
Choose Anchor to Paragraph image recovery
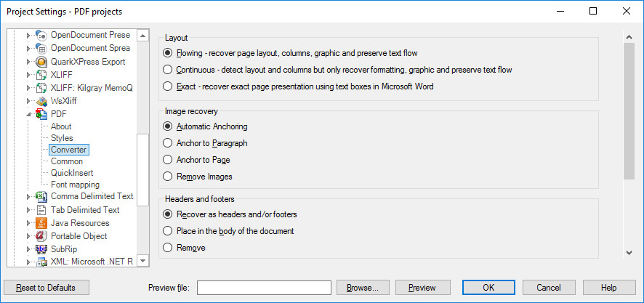pos(168,143)
